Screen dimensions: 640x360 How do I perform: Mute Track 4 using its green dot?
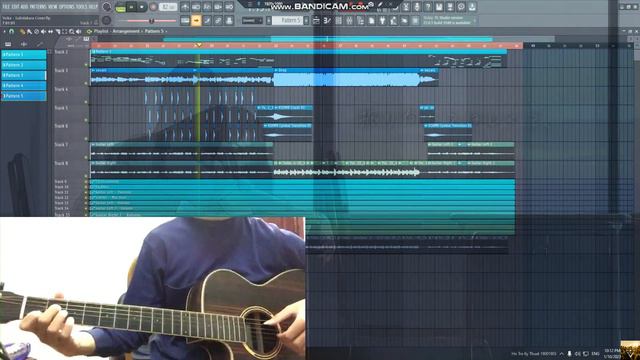coord(86,102)
